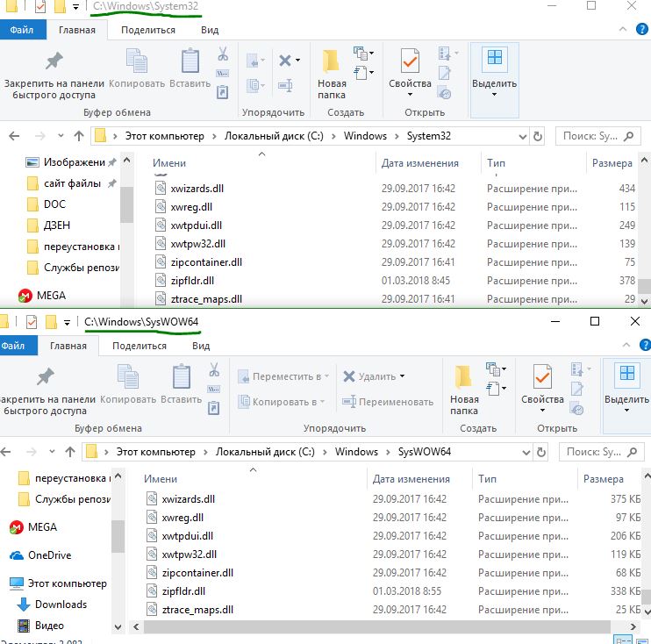Collapse ribbon arrow in System32 window
Screen dimensions: 651x644
tap(623, 29)
